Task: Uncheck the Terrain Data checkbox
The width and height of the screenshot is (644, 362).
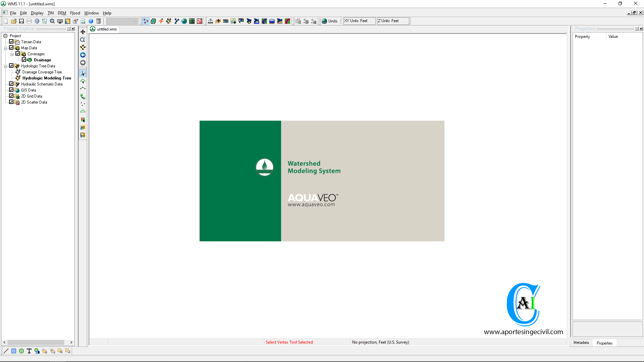Action: click(x=11, y=42)
